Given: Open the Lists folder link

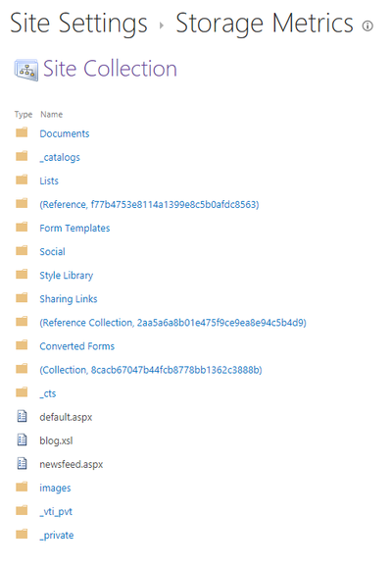Looking at the screenshot, I should click(49, 181).
